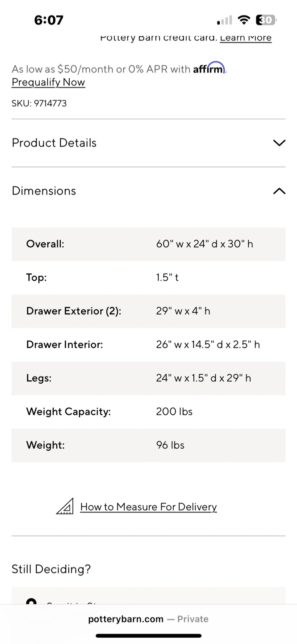Image resolution: width=297 pixels, height=644 pixels.
Task: Tap the battery indicator in status bar
Action: click(x=266, y=20)
